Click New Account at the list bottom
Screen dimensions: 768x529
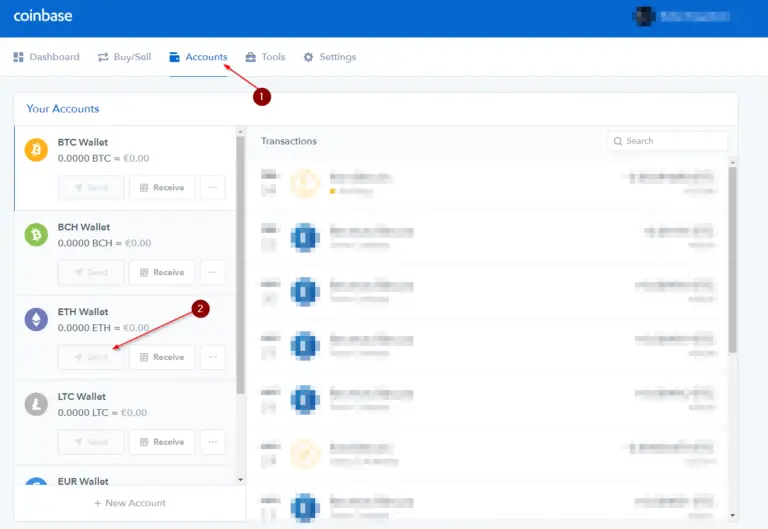pos(130,503)
